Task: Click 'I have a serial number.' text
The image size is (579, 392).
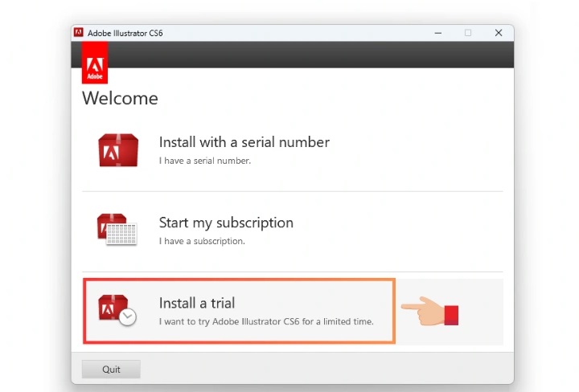Action: click(x=205, y=161)
